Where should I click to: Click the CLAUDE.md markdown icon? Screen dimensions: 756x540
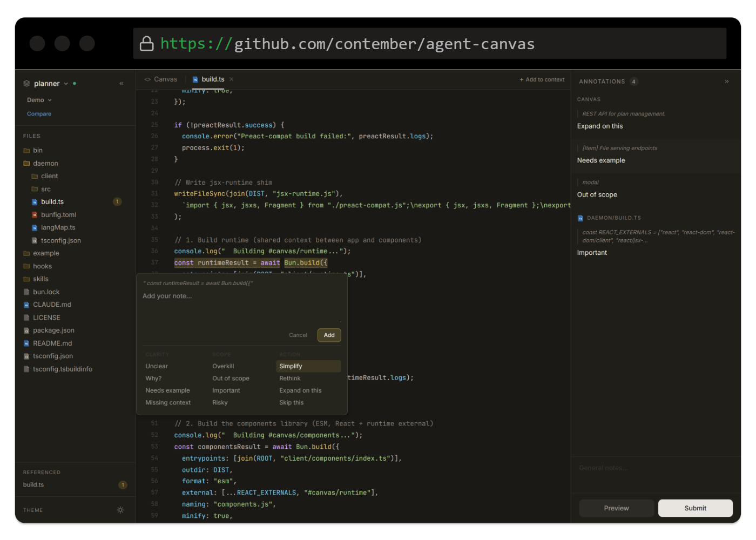point(26,304)
